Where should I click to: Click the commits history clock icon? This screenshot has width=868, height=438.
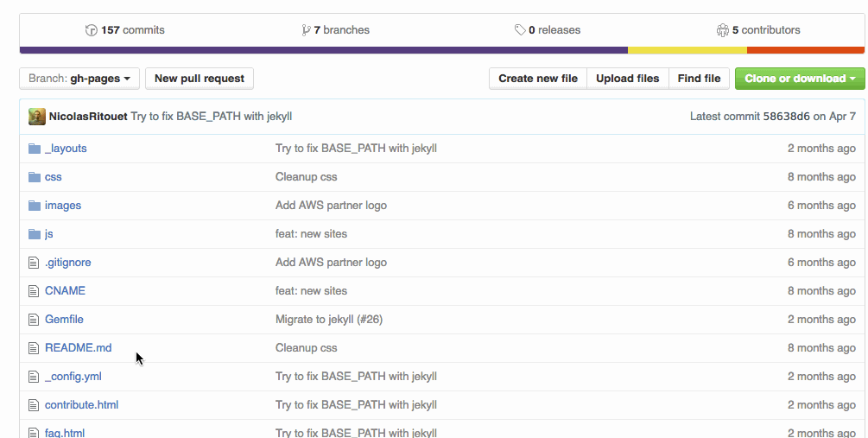(92, 30)
